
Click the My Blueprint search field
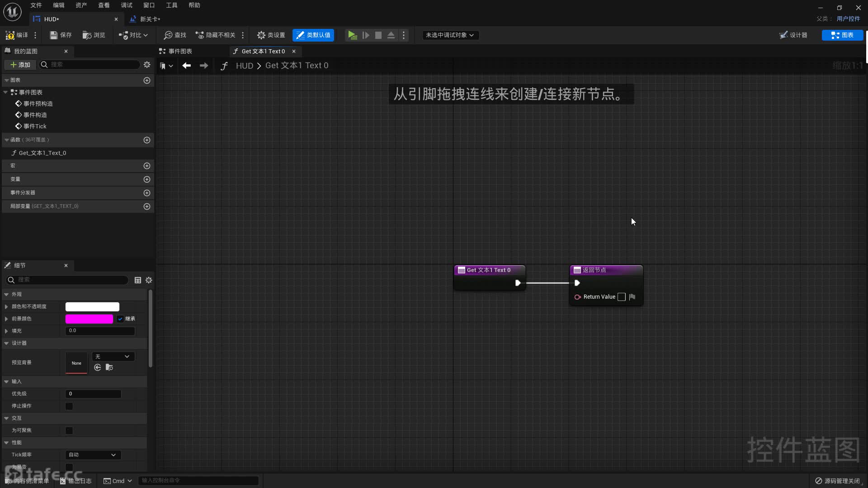point(90,65)
